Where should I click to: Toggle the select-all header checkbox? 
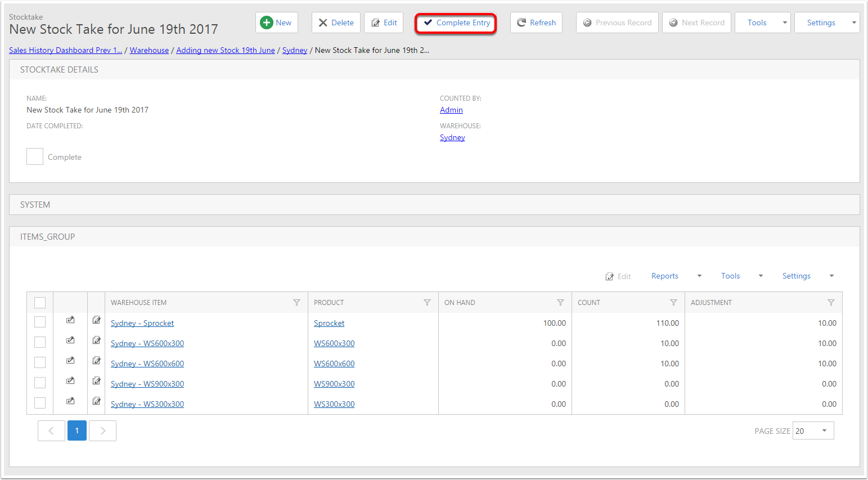(x=40, y=303)
